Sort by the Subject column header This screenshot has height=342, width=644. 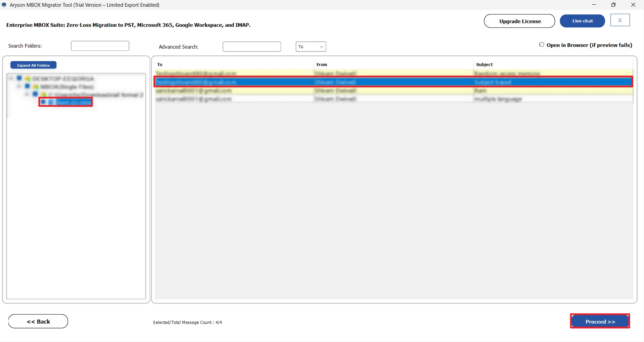pos(553,64)
